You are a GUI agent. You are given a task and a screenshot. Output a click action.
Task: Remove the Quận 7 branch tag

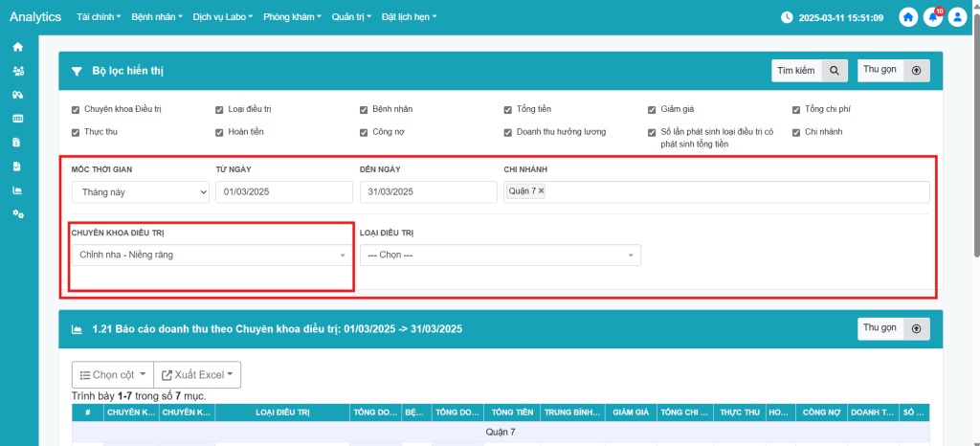[x=542, y=191]
